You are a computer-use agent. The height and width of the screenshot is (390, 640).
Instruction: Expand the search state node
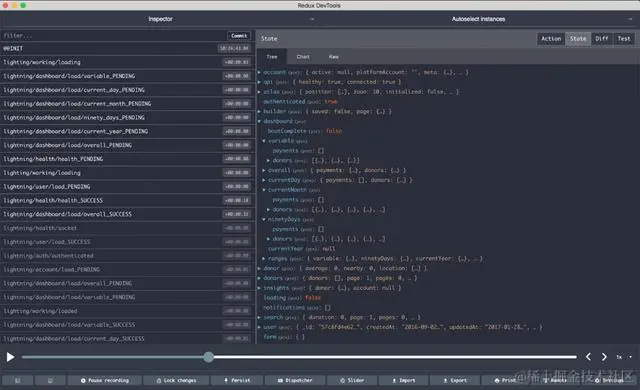[259, 317]
